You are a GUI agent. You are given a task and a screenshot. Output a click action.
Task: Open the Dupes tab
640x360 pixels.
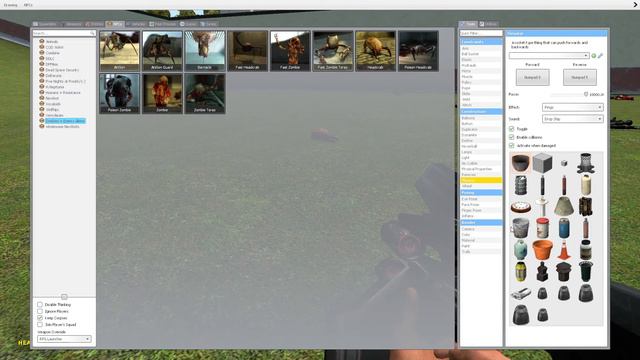[188, 24]
